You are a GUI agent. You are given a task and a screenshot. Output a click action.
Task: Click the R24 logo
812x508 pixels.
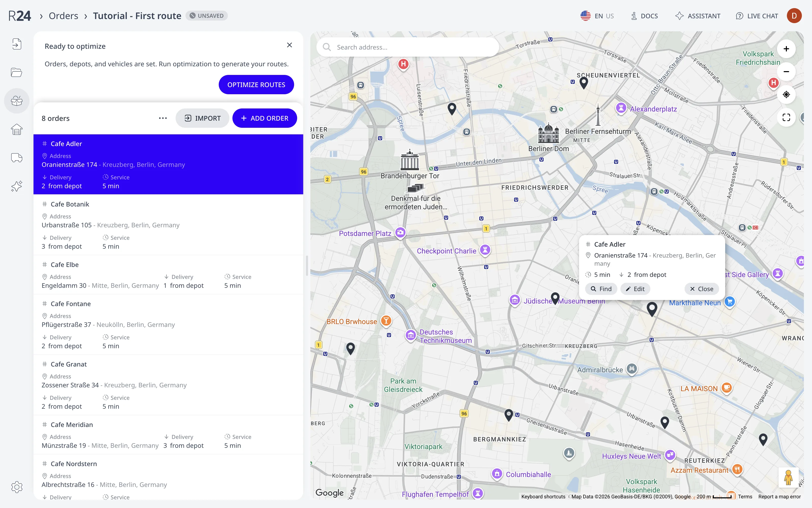tap(20, 16)
